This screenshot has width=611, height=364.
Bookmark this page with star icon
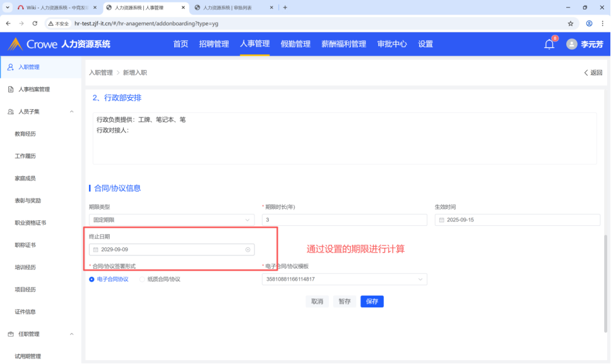pyautogui.click(x=571, y=23)
